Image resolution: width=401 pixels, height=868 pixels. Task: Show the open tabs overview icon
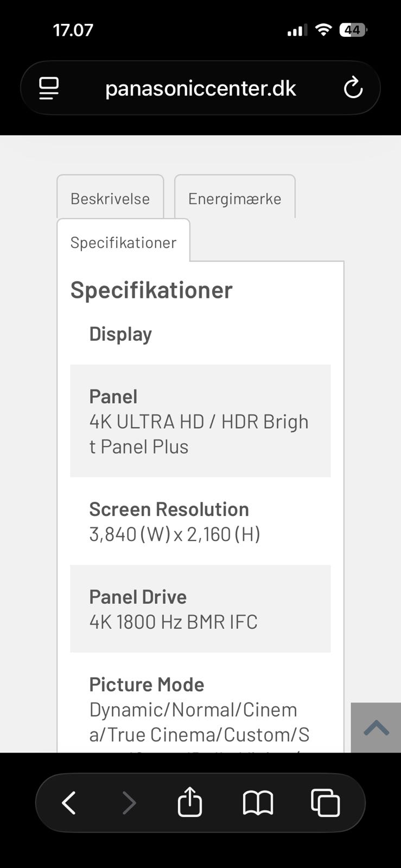(325, 803)
